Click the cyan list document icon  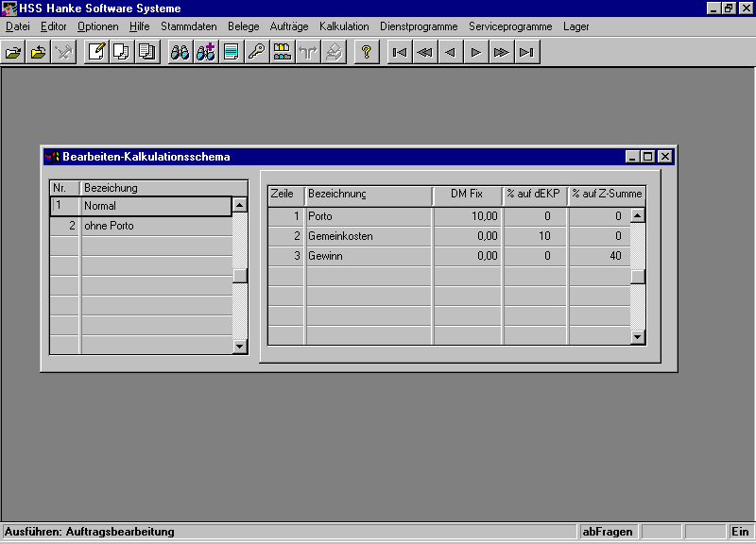coord(231,52)
